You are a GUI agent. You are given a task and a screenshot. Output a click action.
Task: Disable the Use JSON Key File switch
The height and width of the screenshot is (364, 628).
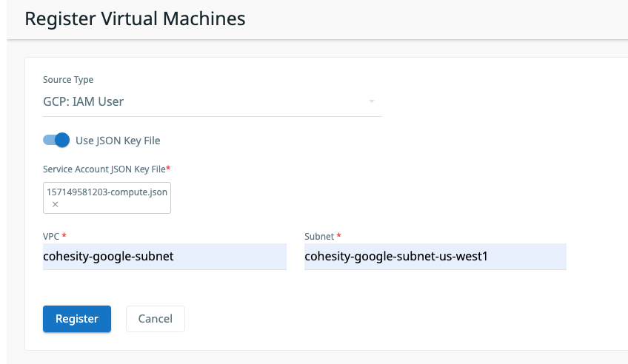[x=56, y=140]
